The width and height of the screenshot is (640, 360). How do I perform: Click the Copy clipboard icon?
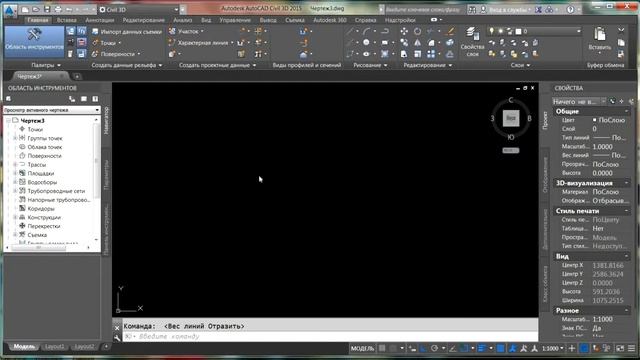tap(621, 42)
